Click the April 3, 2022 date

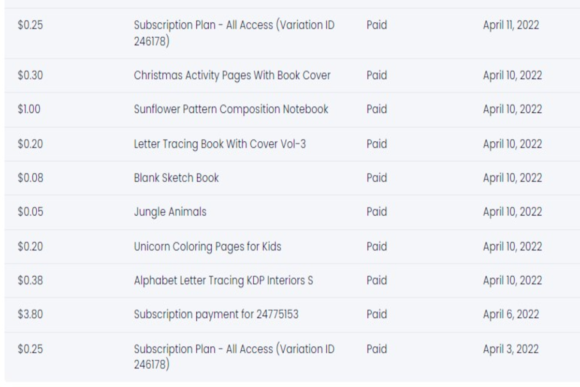click(x=511, y=349)
